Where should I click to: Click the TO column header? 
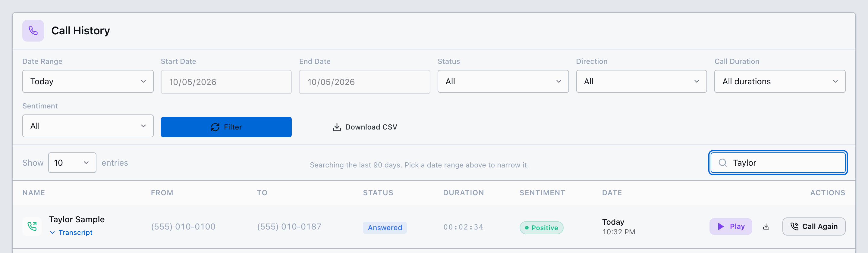coord(262,193)
